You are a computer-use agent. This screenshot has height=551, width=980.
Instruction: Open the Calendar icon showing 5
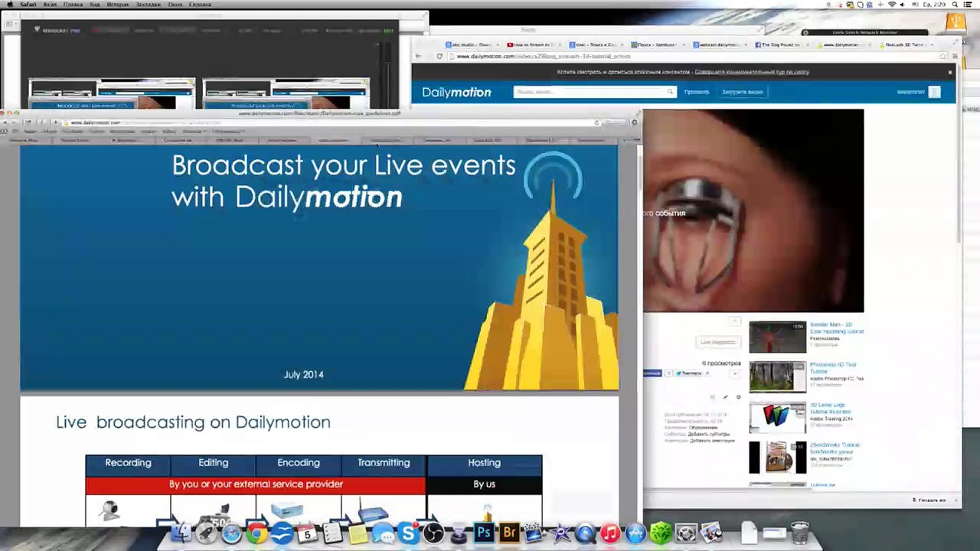307,533
